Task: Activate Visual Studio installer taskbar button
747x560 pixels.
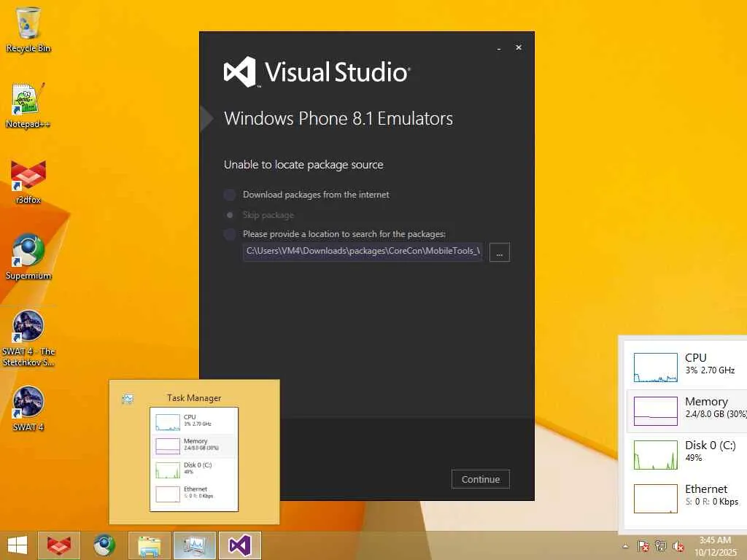Action: tap(239, 545)
